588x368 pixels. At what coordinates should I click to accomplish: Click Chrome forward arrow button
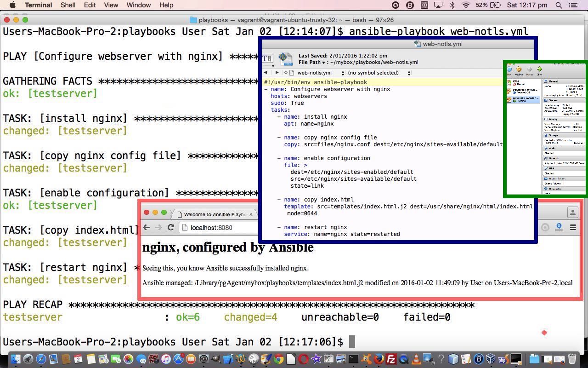pos(158,227)
